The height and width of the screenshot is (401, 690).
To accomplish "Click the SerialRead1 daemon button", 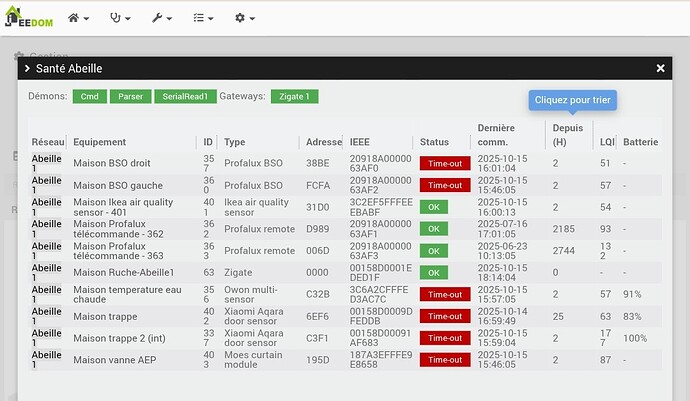I will [185, 96].
